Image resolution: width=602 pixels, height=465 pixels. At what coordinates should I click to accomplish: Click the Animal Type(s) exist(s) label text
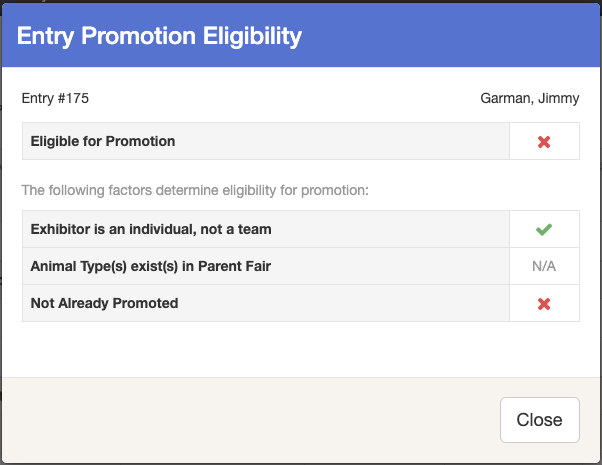coord(150,266)
